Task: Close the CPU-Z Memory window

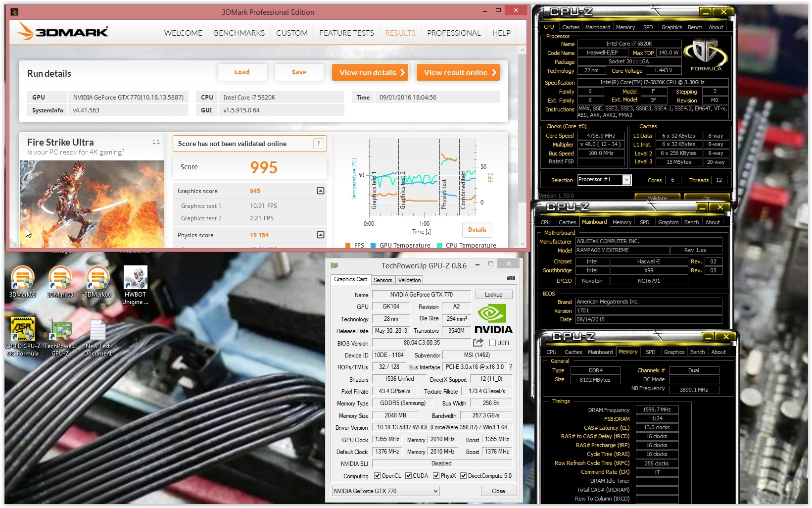Action: pos(726,337)
